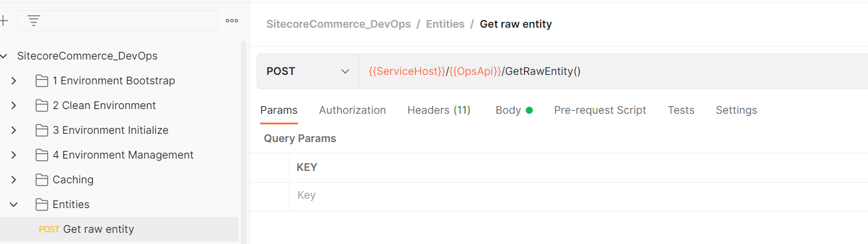
Task: Open the three-dots more options menu
Action: pyautogui.click(x=232, y=21)
